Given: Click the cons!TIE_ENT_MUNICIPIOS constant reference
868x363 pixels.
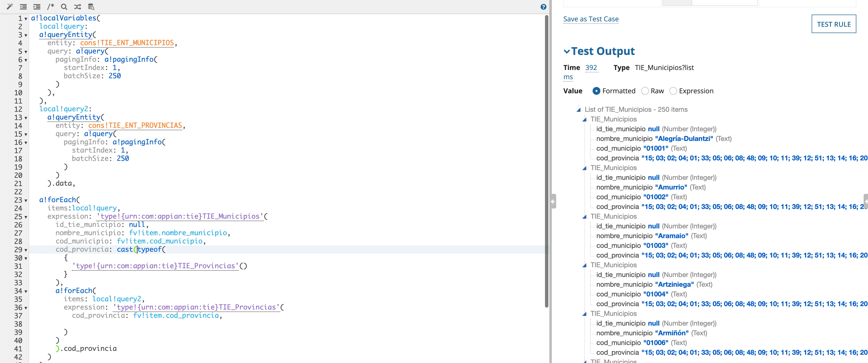Looking at the screenshot, I should coord(127,43).
